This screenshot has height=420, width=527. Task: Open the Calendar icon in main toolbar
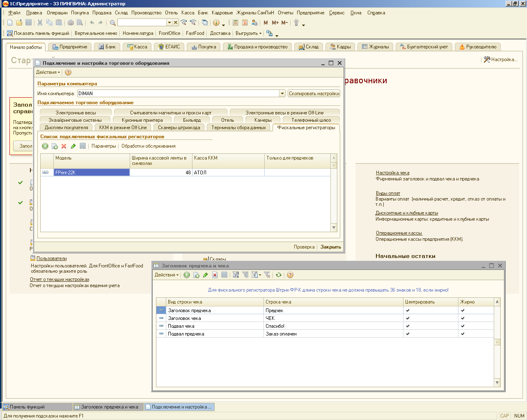click(x=245, y=23)
